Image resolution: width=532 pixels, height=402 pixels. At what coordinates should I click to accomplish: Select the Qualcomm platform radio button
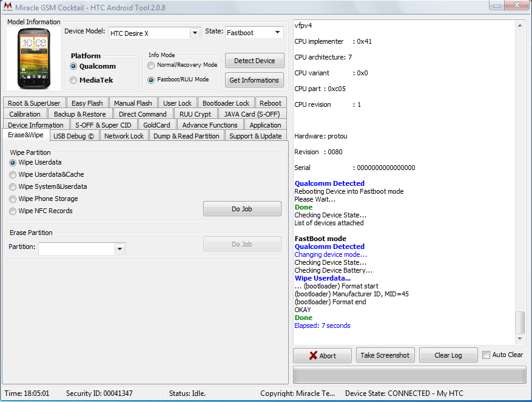click(73, 66)
